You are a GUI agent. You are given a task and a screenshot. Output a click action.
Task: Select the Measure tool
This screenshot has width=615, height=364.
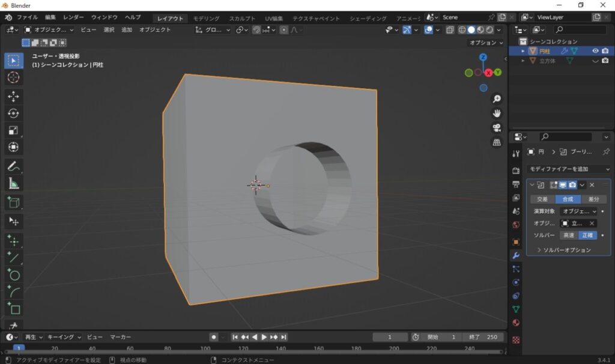pos(14,183)
